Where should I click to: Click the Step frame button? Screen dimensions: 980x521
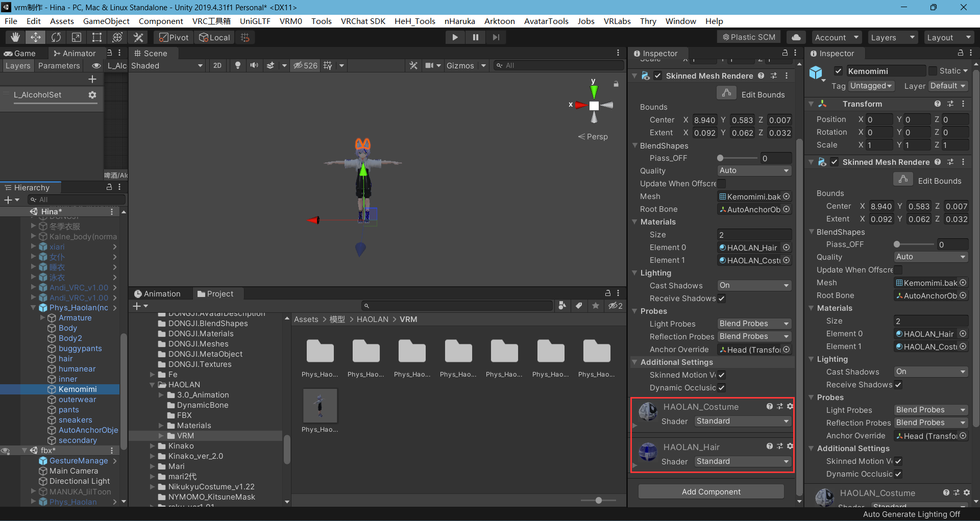(x=496, y=37)
